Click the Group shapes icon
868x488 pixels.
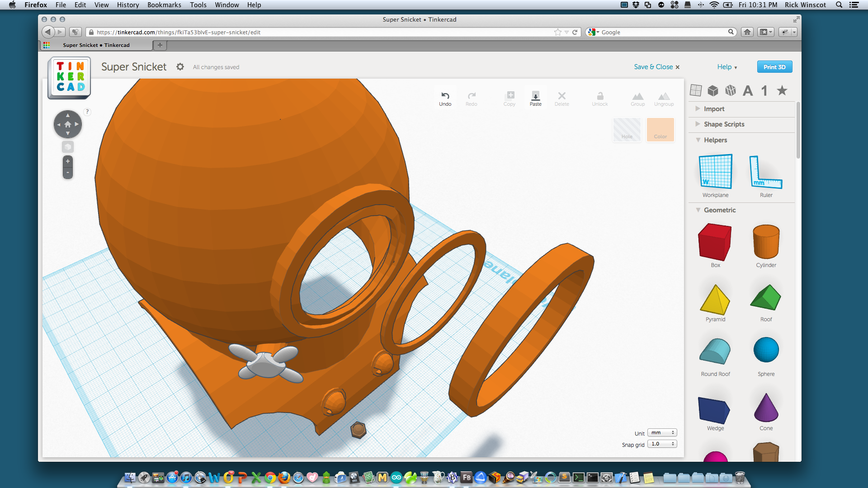point(637,96)
